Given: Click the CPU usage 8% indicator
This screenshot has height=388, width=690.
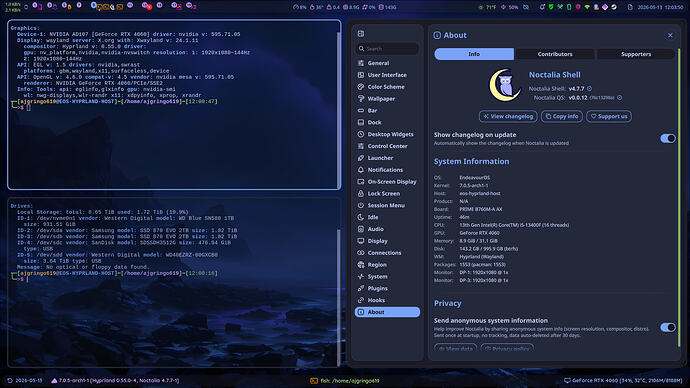Looking at the screenshot, I should [300, 7].
